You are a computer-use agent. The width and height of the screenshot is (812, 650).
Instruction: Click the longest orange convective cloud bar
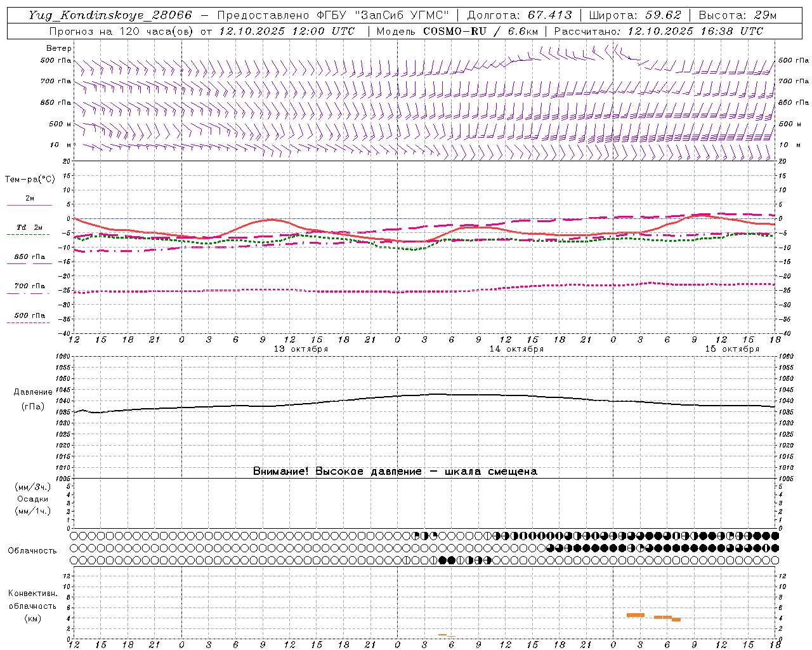pyautogui.click(x=636, y=615)
